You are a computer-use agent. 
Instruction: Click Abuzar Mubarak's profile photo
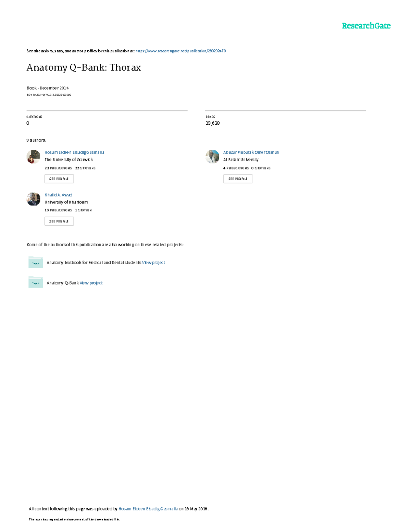pos(212,156)
